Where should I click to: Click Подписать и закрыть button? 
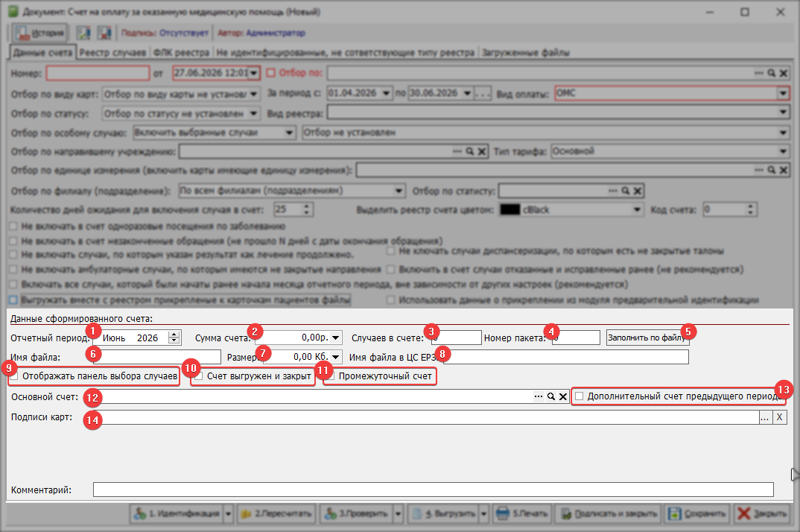608,513
